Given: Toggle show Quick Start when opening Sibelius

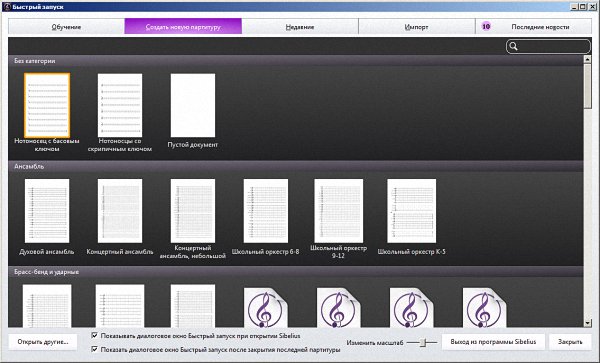Looking at the screenshot, I should click(x=95, y=335).
